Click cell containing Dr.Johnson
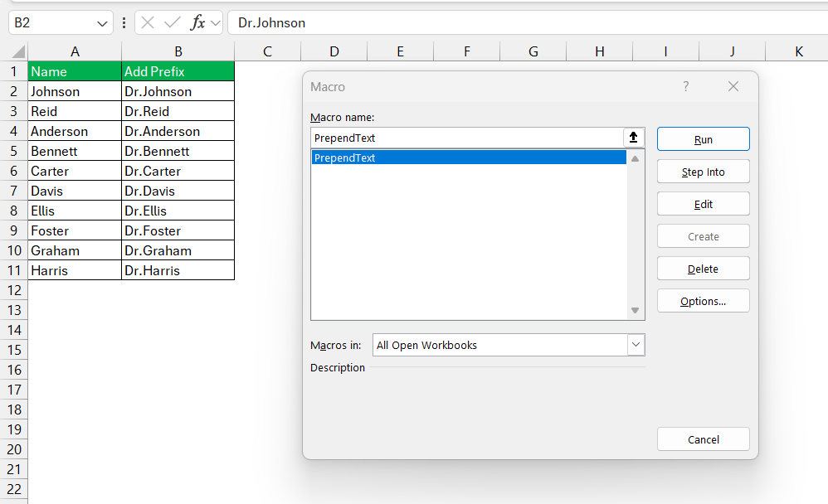 178,91
